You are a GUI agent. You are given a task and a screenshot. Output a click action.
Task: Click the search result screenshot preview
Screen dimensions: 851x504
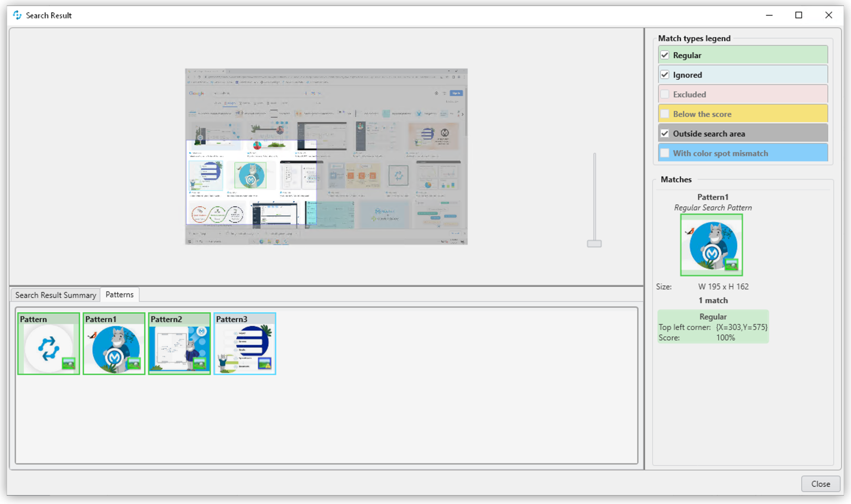(328, 157)
